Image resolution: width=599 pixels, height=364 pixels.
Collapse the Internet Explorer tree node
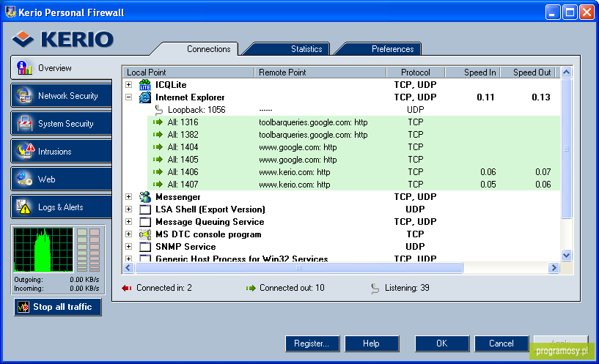(129, 97)
